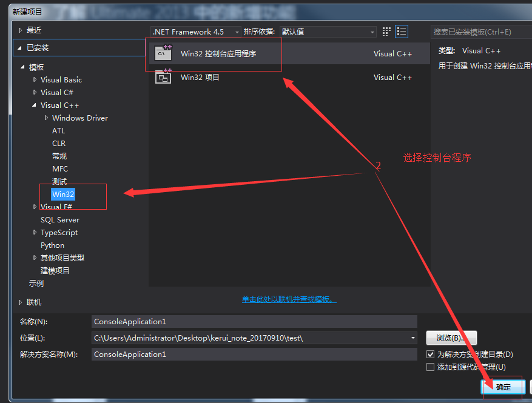The width and height of the screenshot is (532, 403).
Task: Select the 测试 category
Action: [59, 181]
